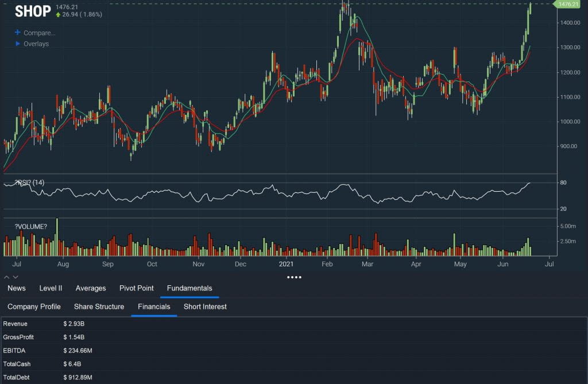This screenshot has height=384, width=588.
Task: Select the Pivot Point tab
Action: pyautogui.click(x=137, y=288)
